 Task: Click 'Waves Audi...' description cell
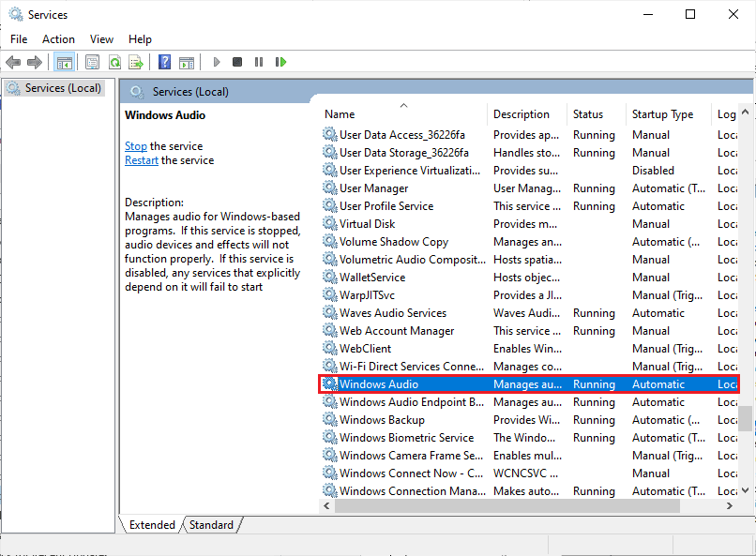(x=526, y=312)
